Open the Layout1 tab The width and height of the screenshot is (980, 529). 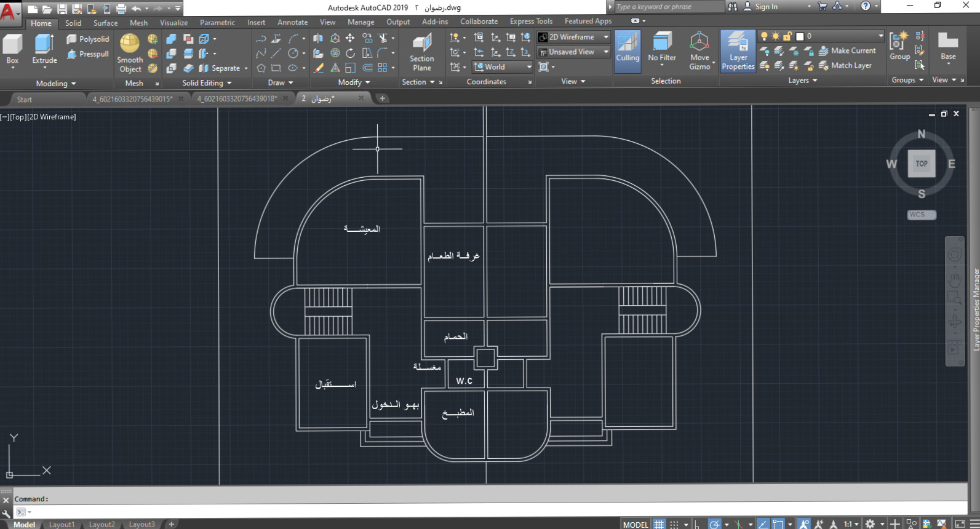(62, 525)
